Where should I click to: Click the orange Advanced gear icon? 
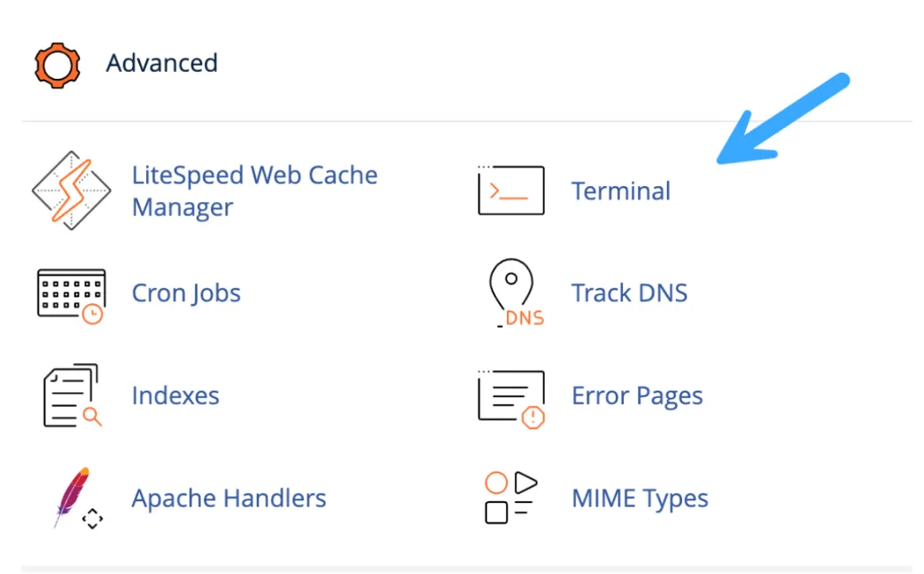coord(58,66)
